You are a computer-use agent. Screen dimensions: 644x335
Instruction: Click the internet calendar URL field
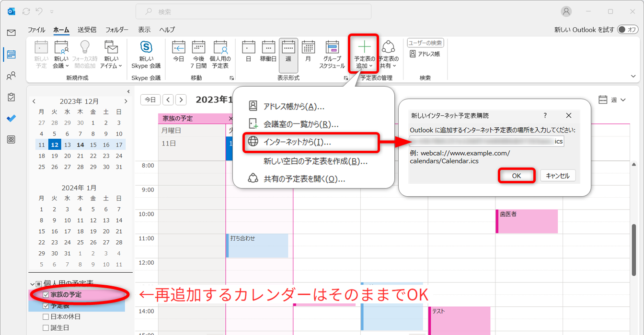[486, 141]
